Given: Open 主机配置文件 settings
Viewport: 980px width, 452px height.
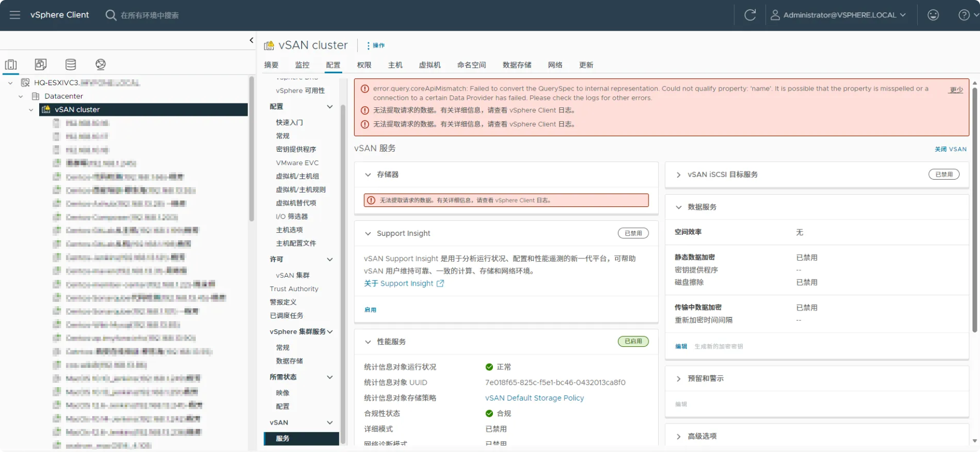Looking at the screenshot, I should pos(296,243).
